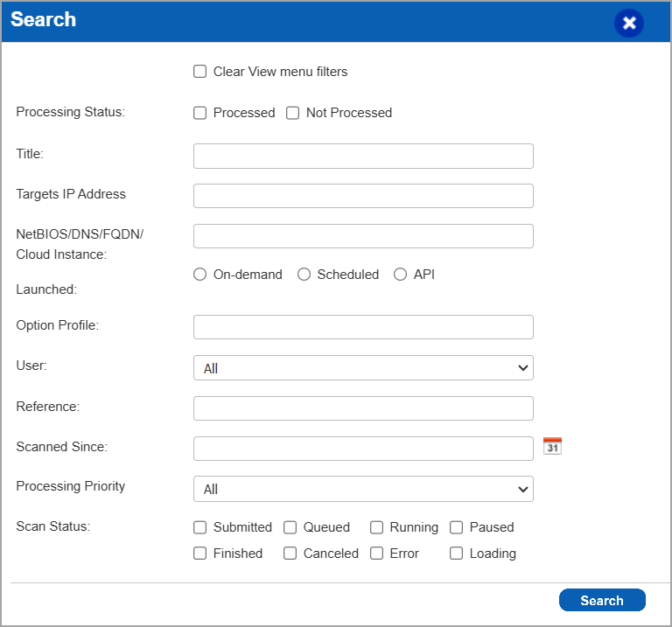Enable Clear View menu filters checkbox
Viewport: 672px width, 627px height.
click(200, 72)
